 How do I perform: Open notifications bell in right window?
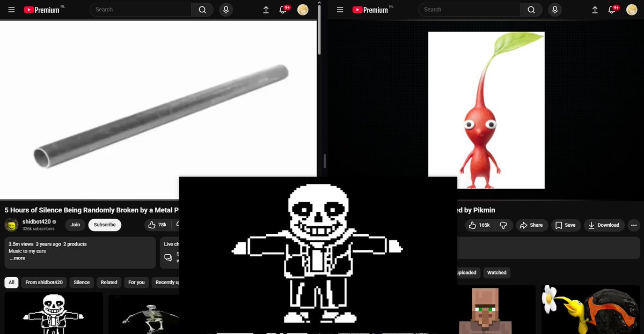[612, 10]
